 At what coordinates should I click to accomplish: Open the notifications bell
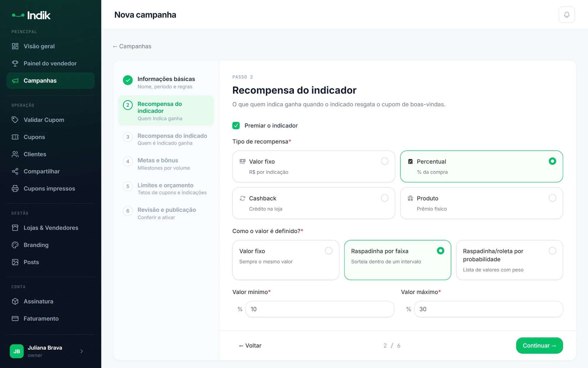coord(567,15)
